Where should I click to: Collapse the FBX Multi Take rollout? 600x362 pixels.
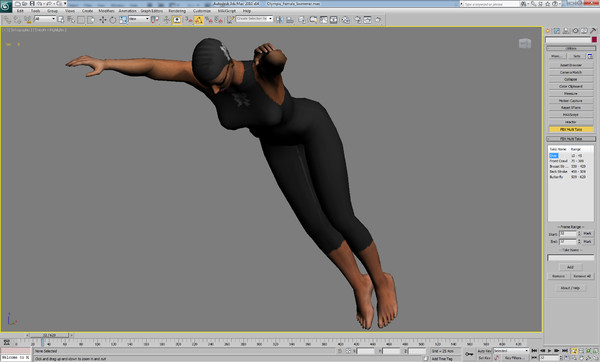coord(571,139)
